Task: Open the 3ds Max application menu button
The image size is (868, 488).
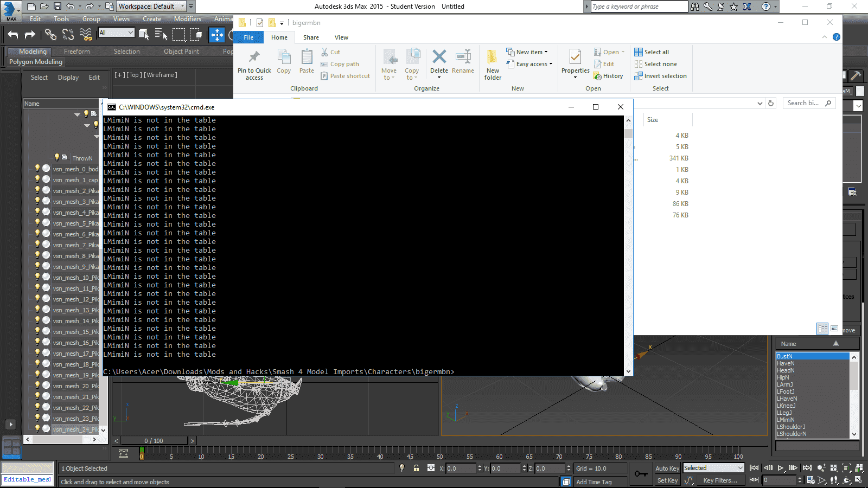Action: coord(10,10)
